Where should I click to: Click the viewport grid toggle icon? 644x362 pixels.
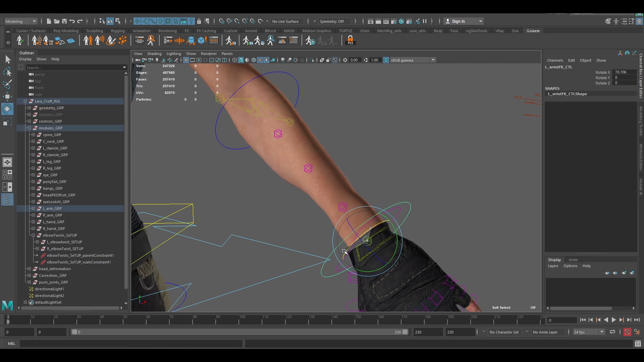[x=186, y=60]
